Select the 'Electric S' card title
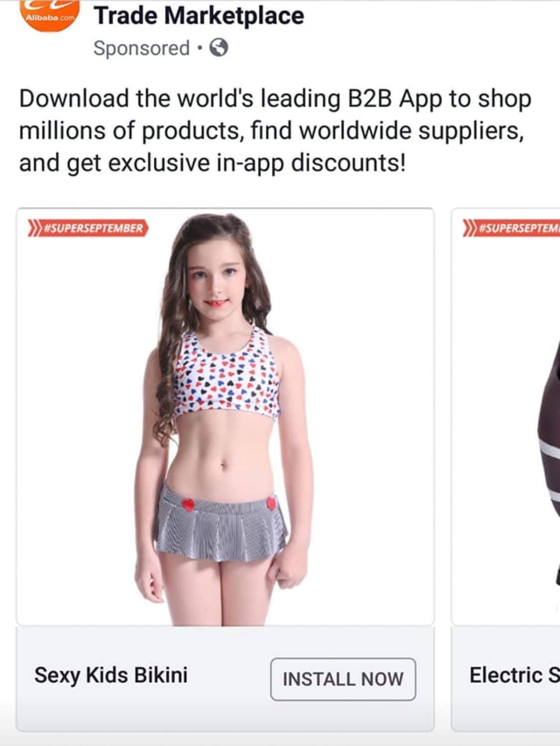Image resolution: width=560 pixels, height=746 pixels. click(x=514, y=675)
